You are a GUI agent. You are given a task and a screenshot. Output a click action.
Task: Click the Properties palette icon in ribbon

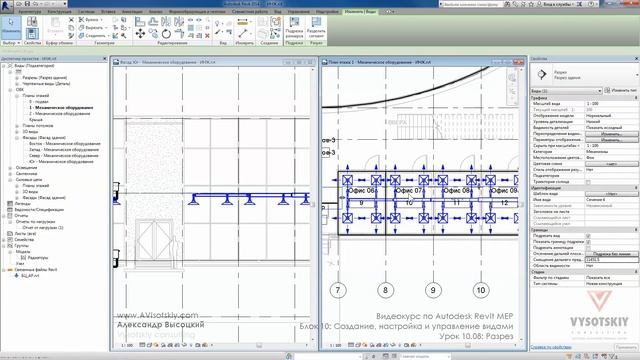(x=32, y=33)
